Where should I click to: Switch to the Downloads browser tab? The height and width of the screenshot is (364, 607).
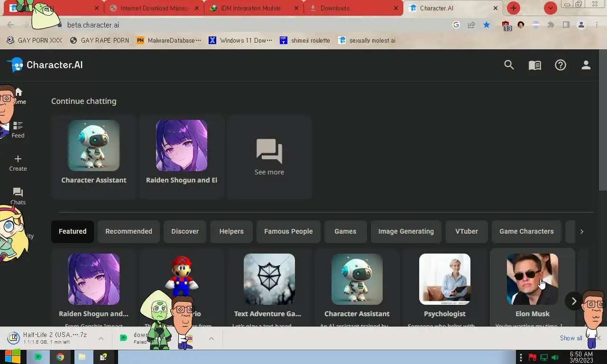pyautogui.click(x=353, y=8)
